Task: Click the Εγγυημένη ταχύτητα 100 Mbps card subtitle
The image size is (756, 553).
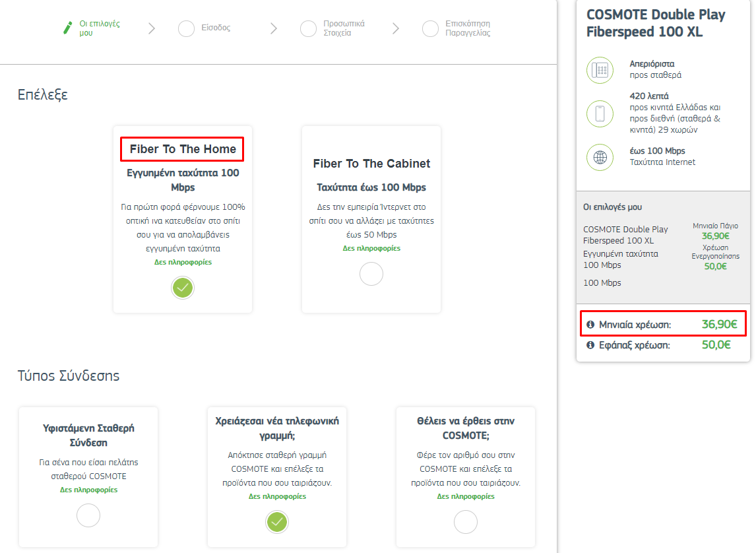Action: click(x=183, y=180)
